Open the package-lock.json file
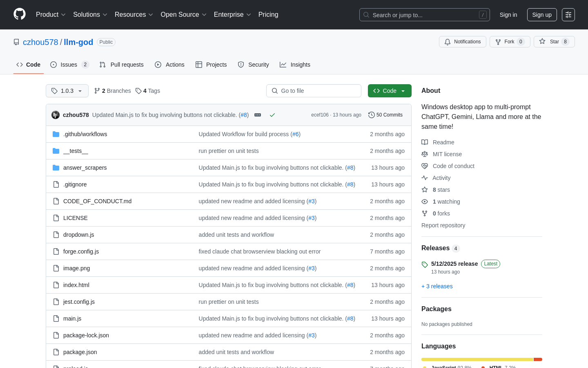The height and width of the screenshot is (368, 588). (x=86, y=335)
